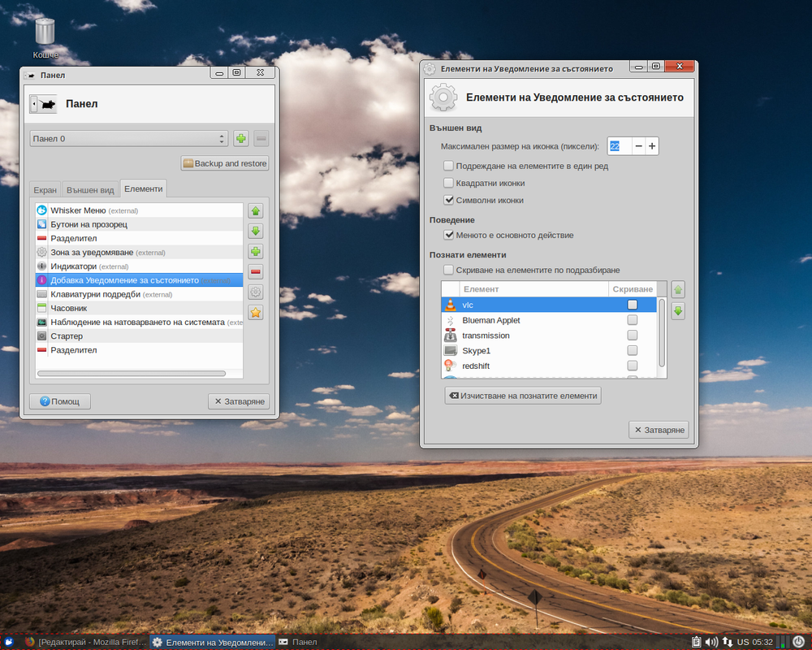Open Whisker menu on taskbar
This screenshot has width=812, height=650.
click(9, 642)
